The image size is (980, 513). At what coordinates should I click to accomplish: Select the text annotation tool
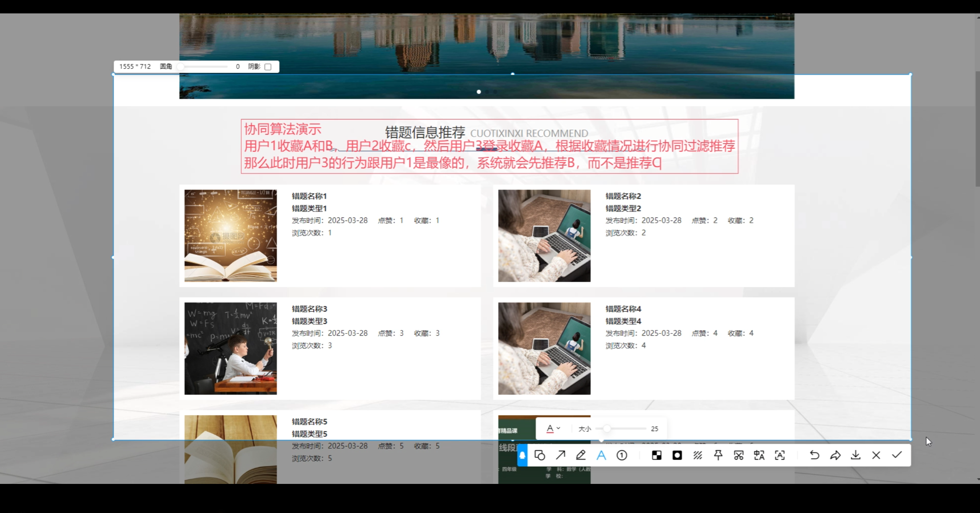click(x=601, y=455)
